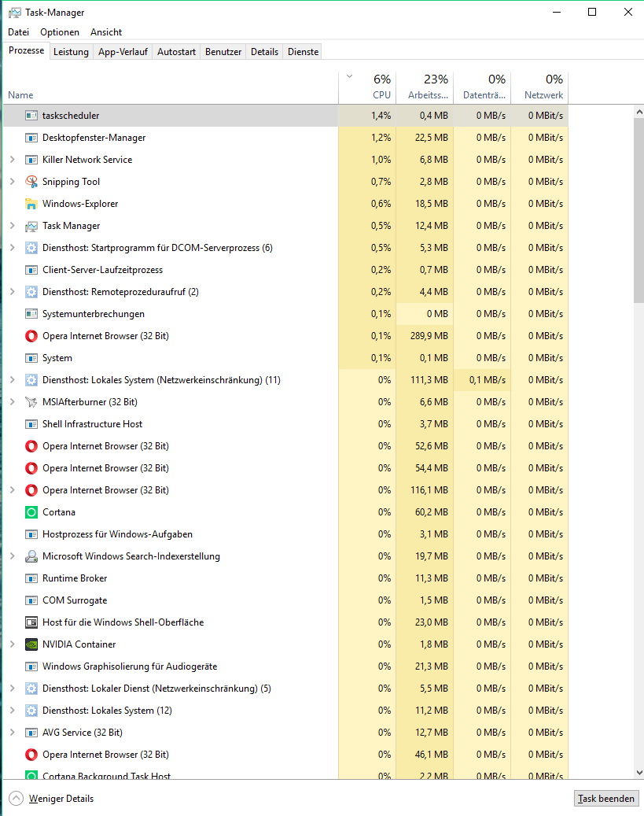The width and height of the screenshot is (644, 816).
Task: Click the Client-Server-Laufzeitprozess icon
Action: 31,270
